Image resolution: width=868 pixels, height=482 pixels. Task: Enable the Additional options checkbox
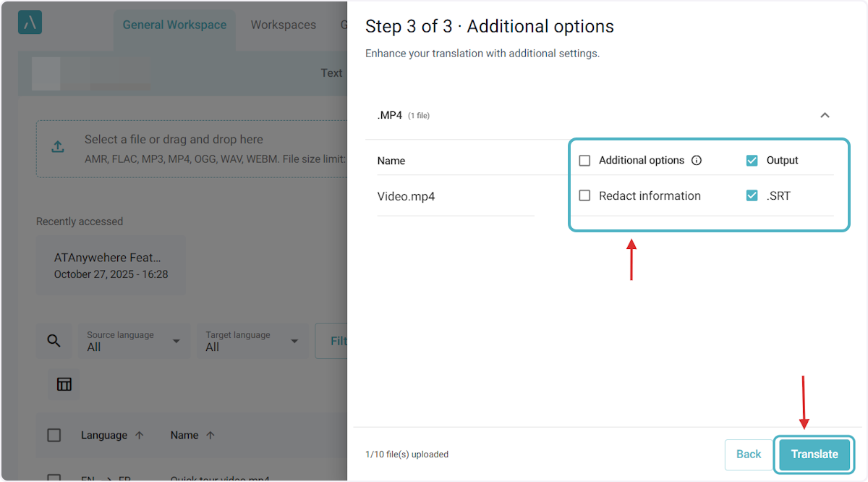(x=584, y=161)
